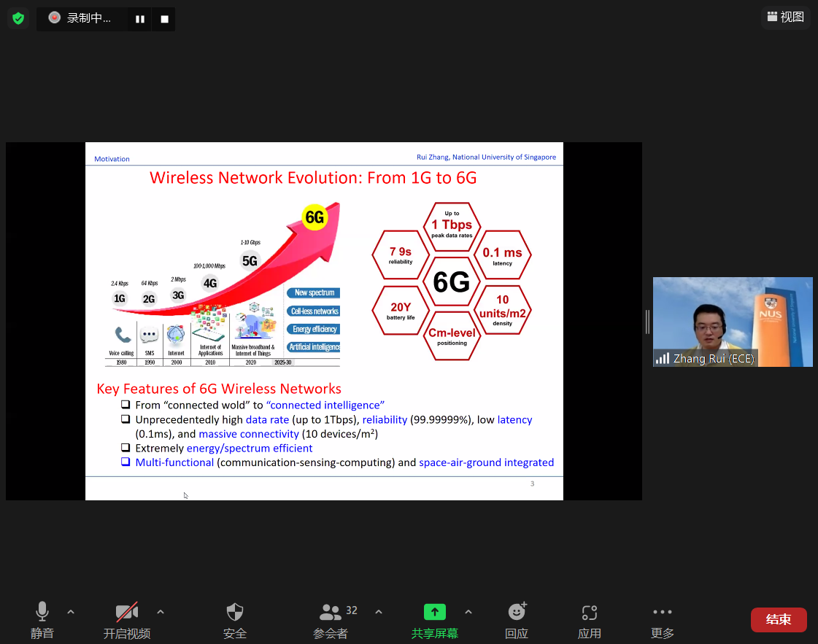The height and width of the screenshot is (644, 818).
Task: Expand audio options arrow beside 静音
Action: coord(71,612)
